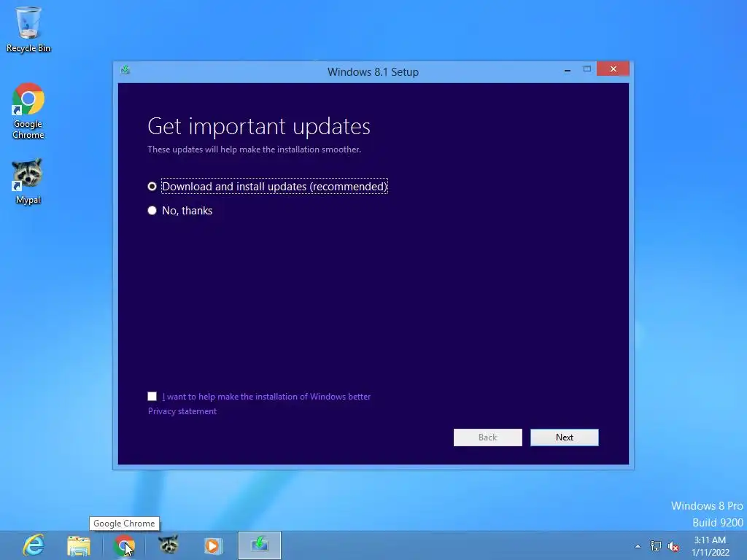Open the Privacy statement link
The image size is (747, 560).
click(x=182, y=411)
